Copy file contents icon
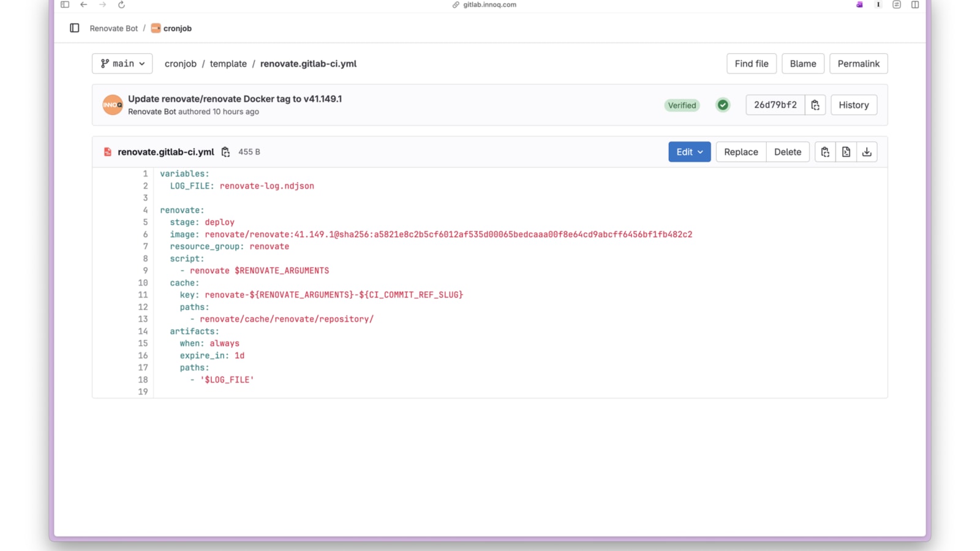This screenshot has height=551, width=980. 825,152
